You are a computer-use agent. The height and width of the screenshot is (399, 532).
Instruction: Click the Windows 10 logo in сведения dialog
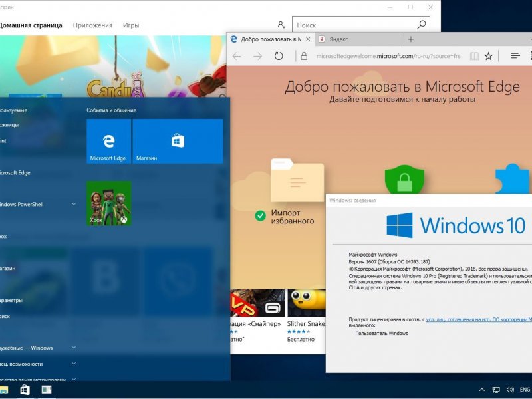456,225
